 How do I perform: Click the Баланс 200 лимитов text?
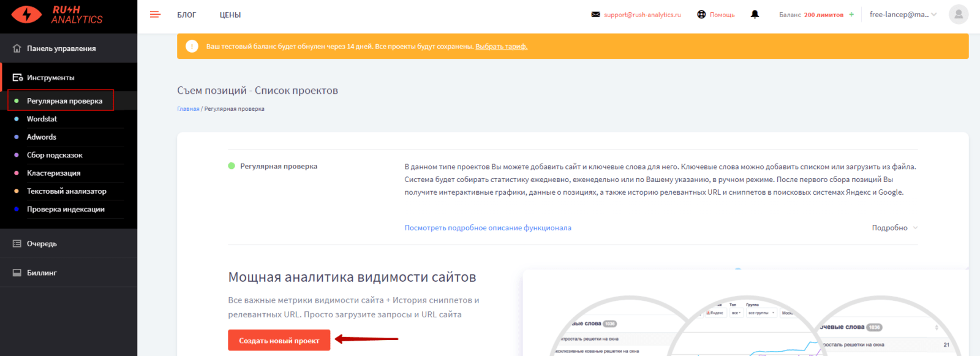[x=811, y=15]
